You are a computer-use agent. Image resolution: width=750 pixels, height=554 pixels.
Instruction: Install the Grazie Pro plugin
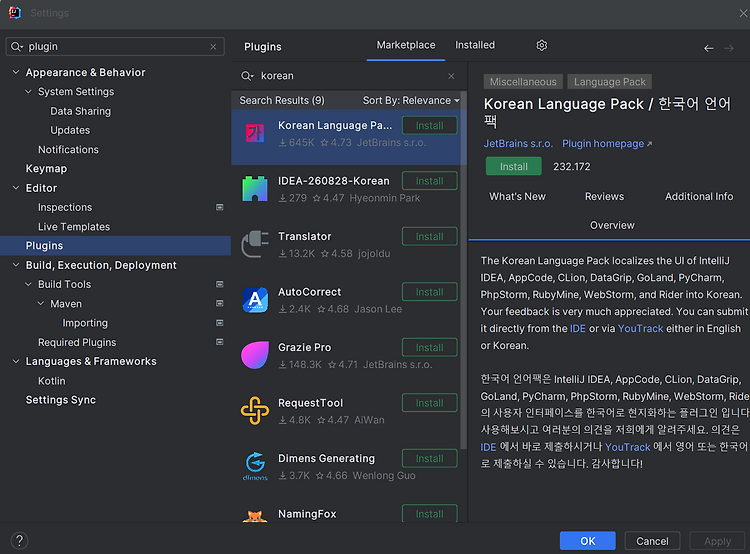[x=430, y=348]
